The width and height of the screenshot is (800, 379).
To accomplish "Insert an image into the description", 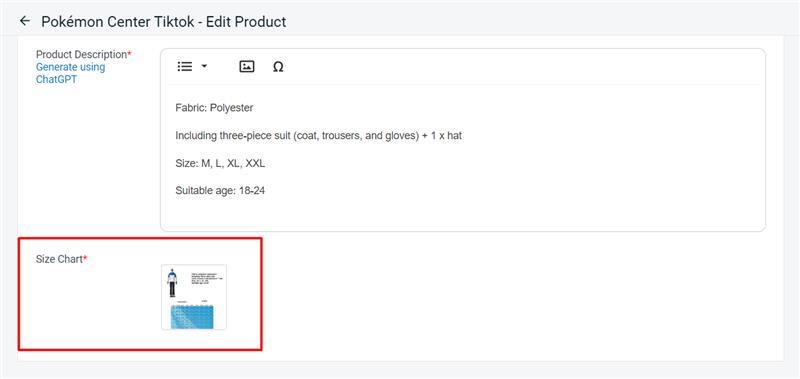I will tap(247, 66).
